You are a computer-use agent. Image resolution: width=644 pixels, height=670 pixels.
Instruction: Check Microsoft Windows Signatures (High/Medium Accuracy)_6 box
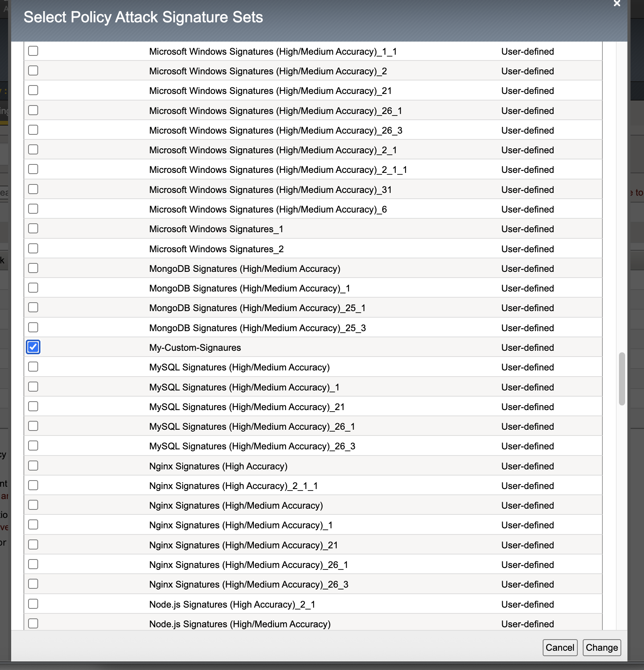[33, 209]
